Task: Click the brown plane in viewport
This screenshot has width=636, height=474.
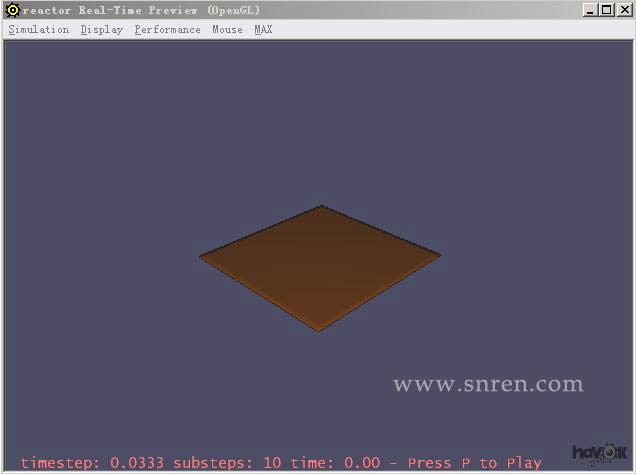Action: tap(320, 268)
